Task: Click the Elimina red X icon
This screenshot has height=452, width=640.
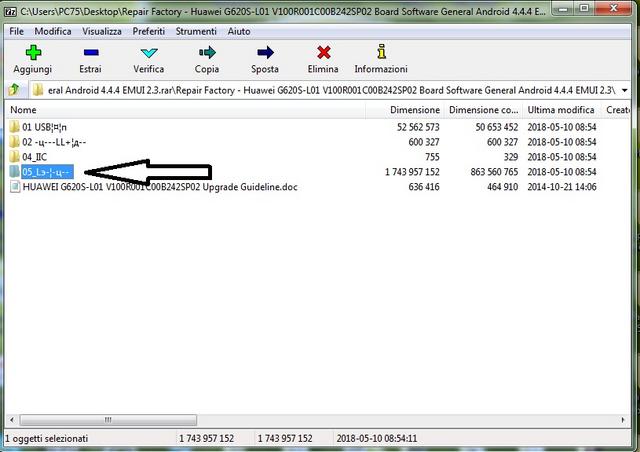Action: (x=323, y=53)
